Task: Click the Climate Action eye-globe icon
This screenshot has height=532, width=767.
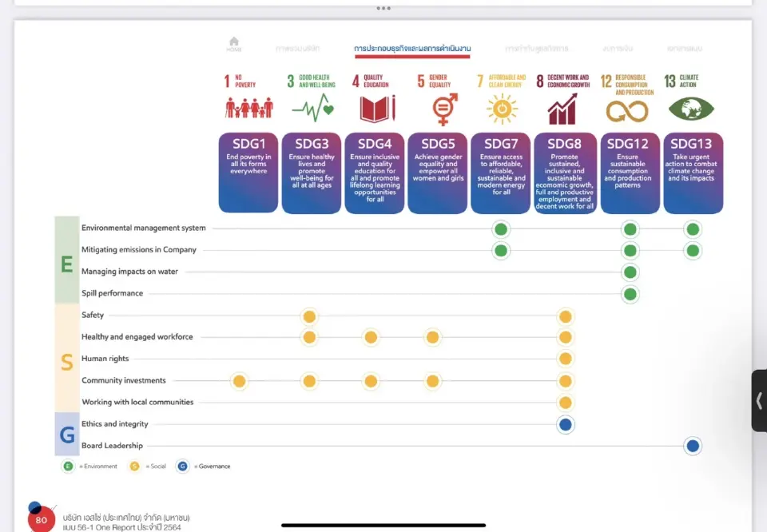Action: [x=691, y=109]
